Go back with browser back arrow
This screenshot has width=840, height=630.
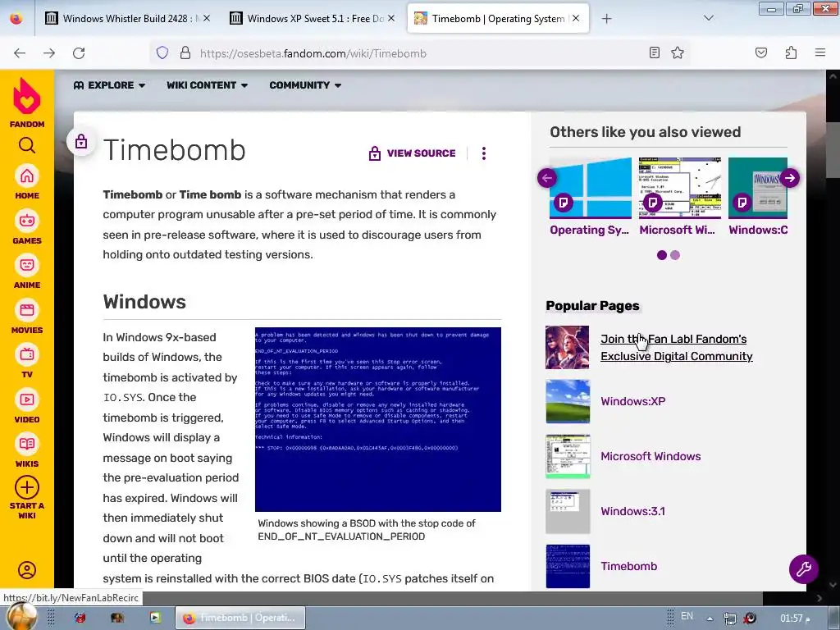[20, 53]
